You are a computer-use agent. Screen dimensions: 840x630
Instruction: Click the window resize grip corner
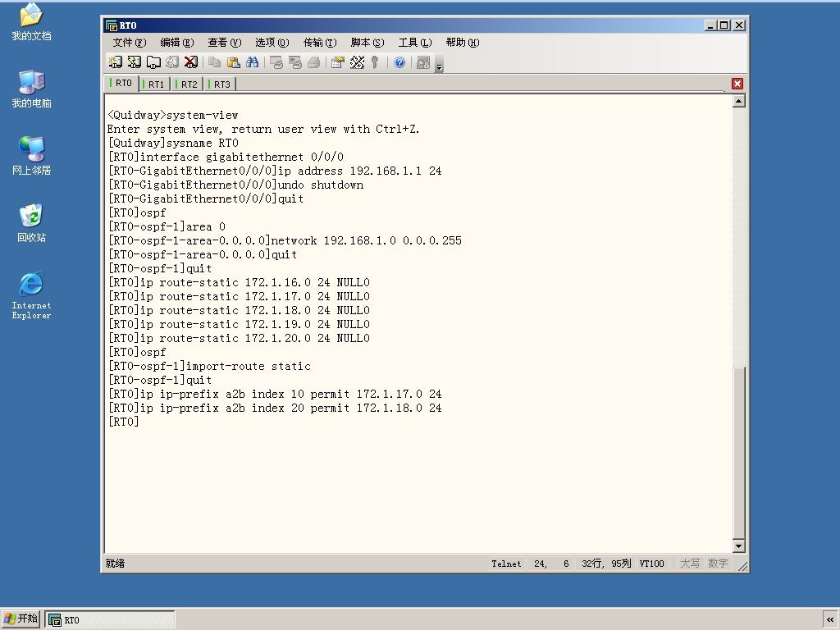[x=742, y=566]
